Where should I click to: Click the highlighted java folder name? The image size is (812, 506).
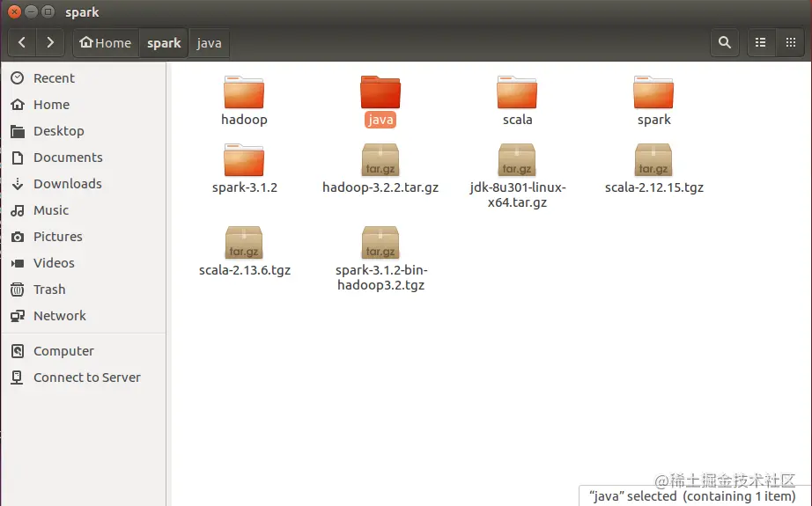pyautogui.click(x=380, y=120)
